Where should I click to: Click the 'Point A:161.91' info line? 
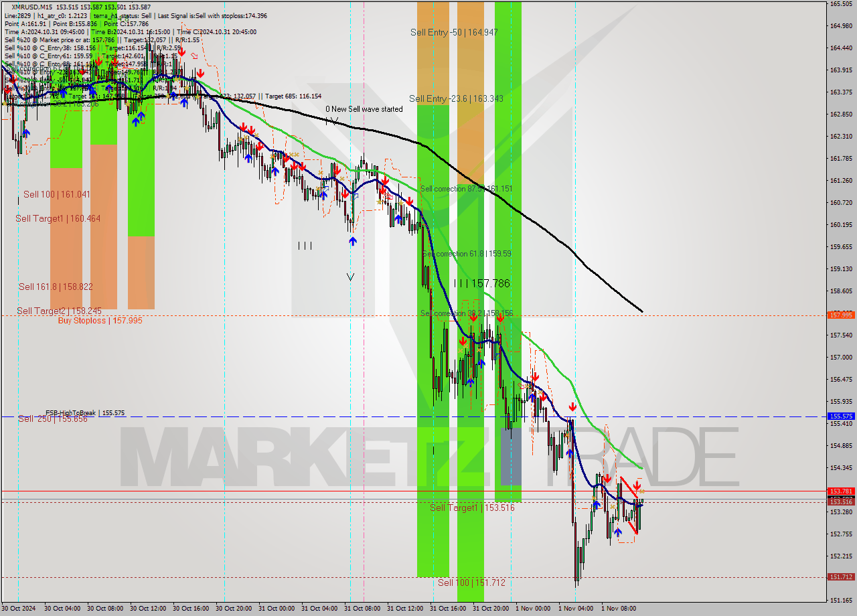(x=26, y=23)
